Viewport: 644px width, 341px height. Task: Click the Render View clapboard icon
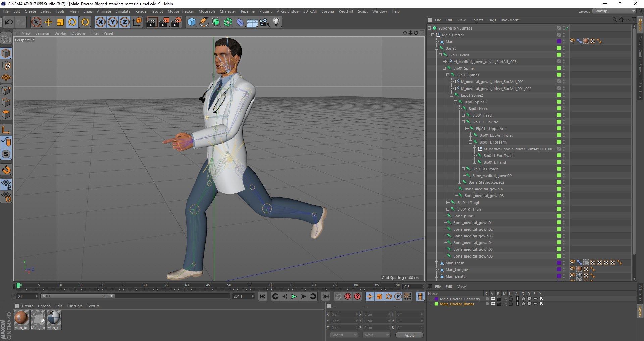[152, 22]
